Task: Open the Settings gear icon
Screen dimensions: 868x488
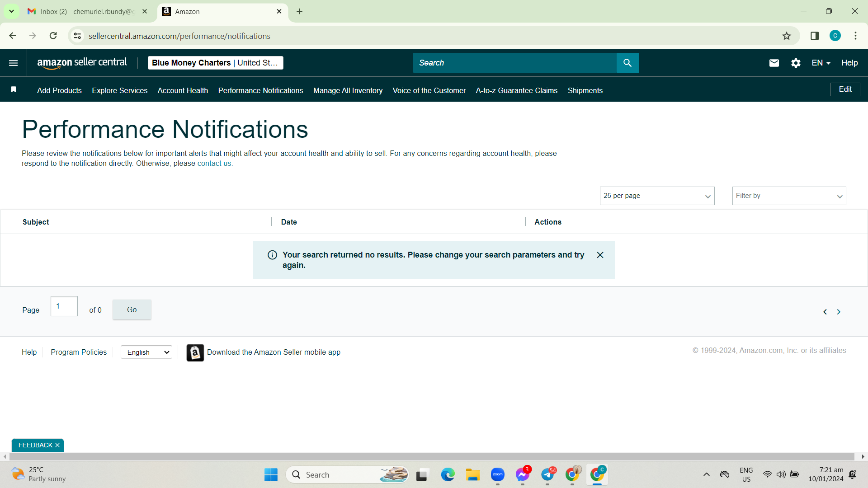Action: (x=796, y=63)
